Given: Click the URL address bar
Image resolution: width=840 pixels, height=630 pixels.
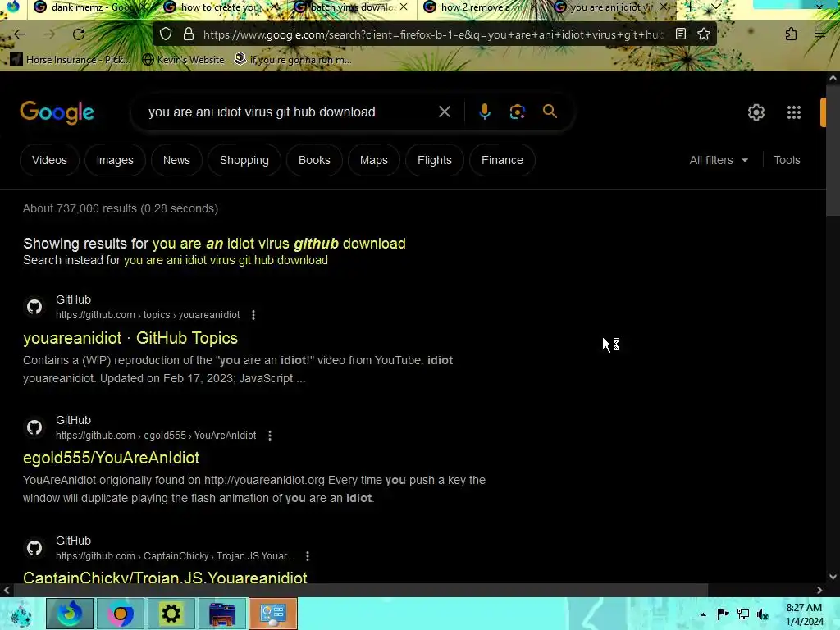Looking at the screenshot, I should (433, 34).
